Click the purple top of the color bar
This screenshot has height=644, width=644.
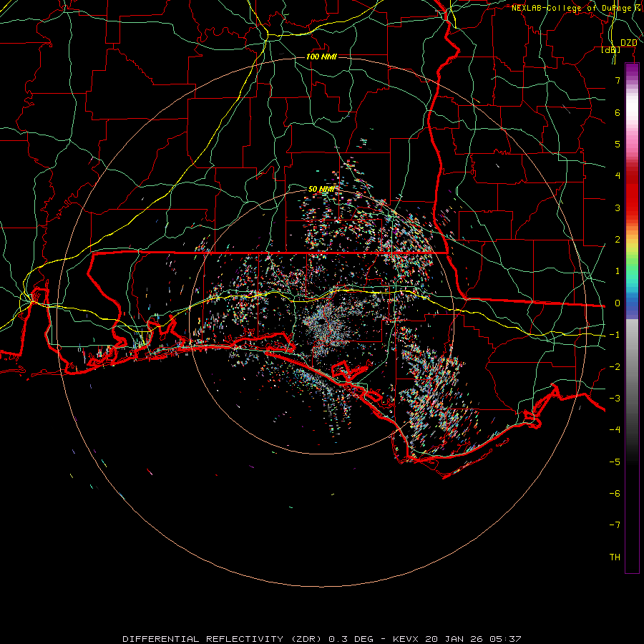coord(632,70)
